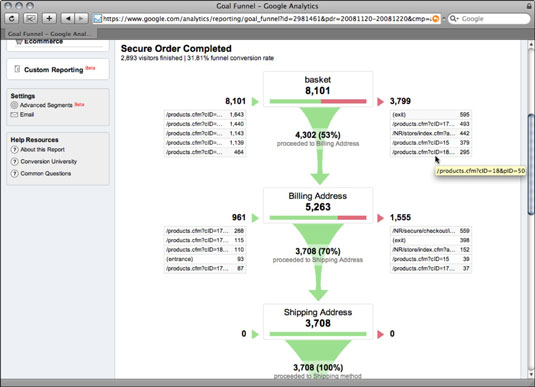Screen dimensions: 535x387
Task: Click the browser forward arrow
Action: (x=82, y=18)
